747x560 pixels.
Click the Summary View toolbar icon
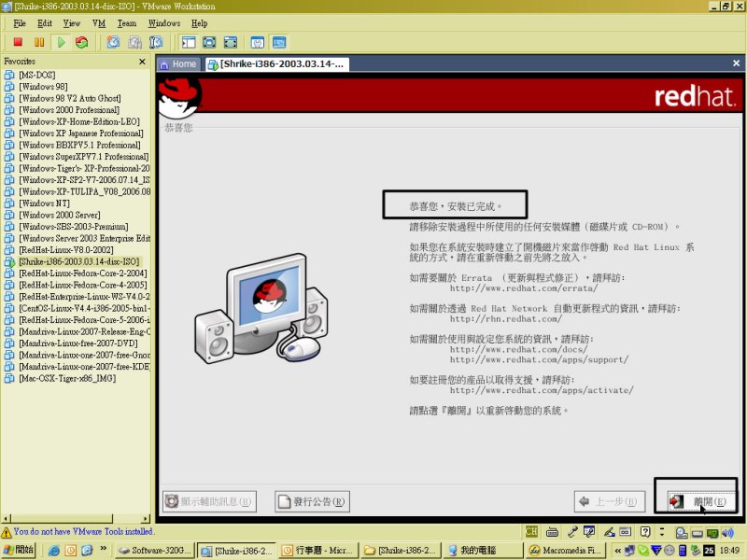click(x=258, y=42)
